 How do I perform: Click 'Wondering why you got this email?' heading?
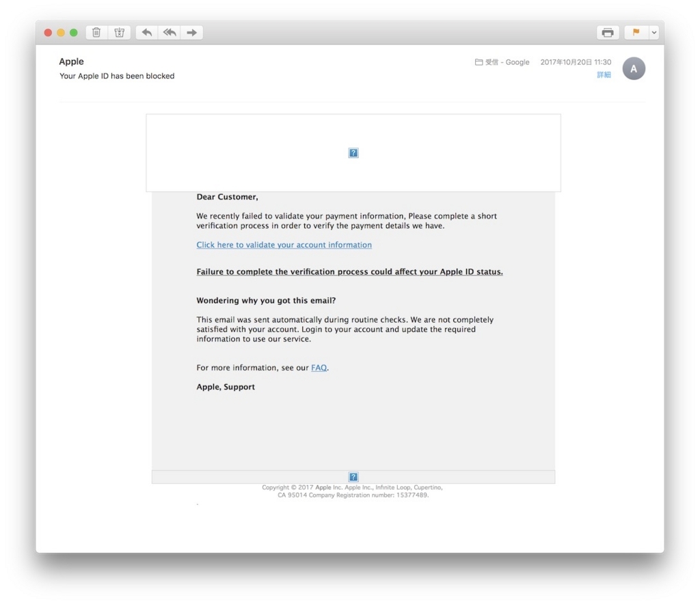click(x=266, y=300)
